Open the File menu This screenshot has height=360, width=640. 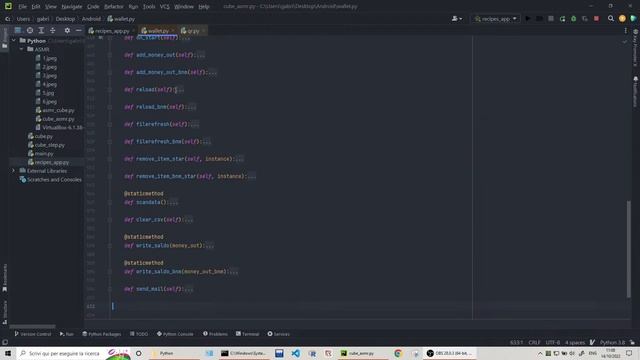(22, 7)
